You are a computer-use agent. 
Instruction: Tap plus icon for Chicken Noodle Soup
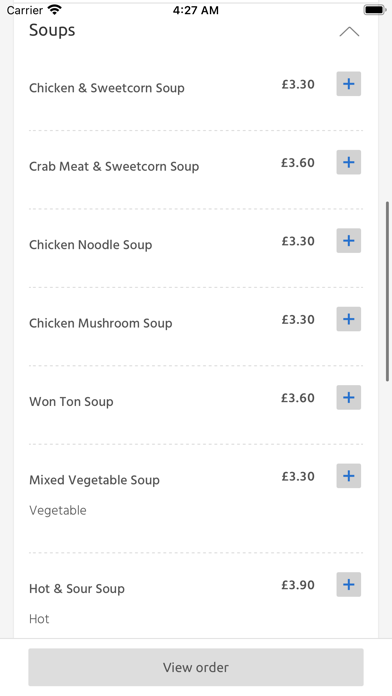348,241
